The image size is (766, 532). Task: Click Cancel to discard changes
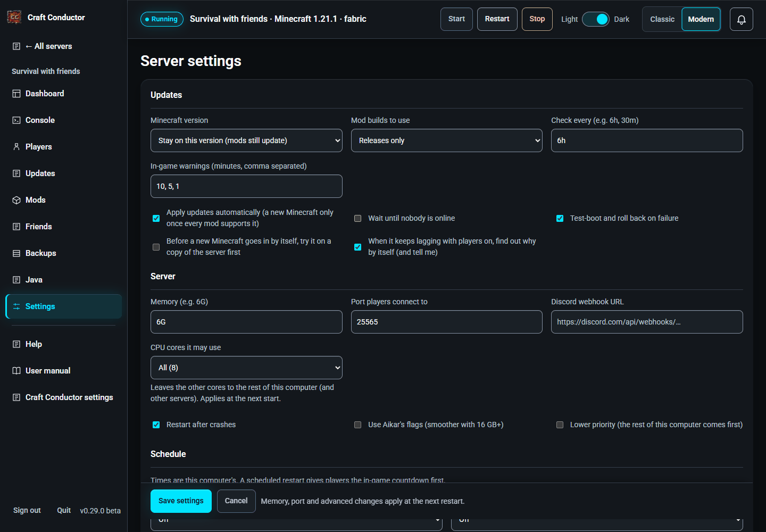tap(236, 501)
